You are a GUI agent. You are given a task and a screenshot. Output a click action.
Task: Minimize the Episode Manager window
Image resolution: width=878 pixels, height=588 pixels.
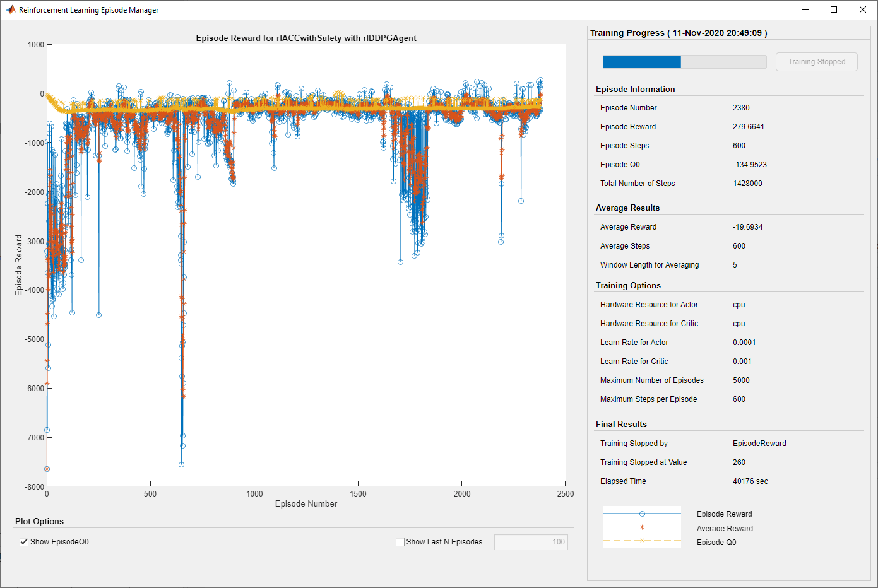(805, 9)
